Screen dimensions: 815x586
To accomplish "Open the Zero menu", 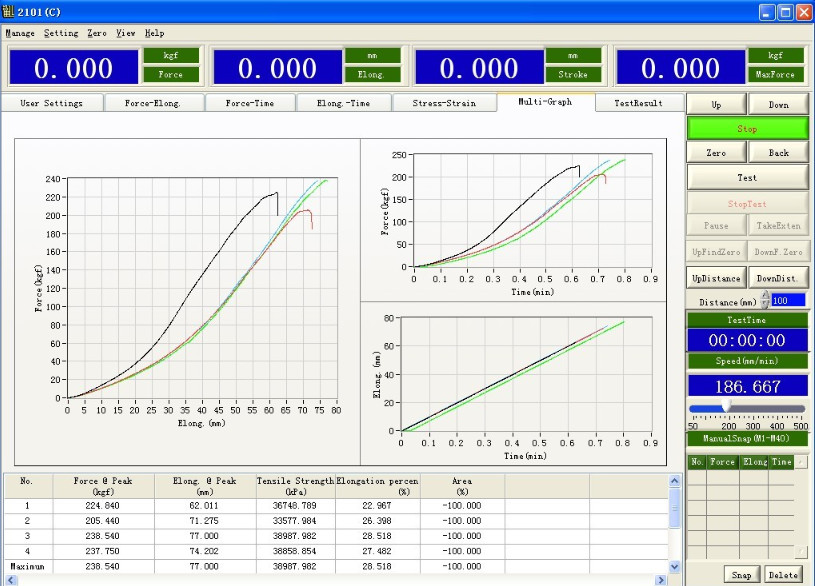I will 97,33.
